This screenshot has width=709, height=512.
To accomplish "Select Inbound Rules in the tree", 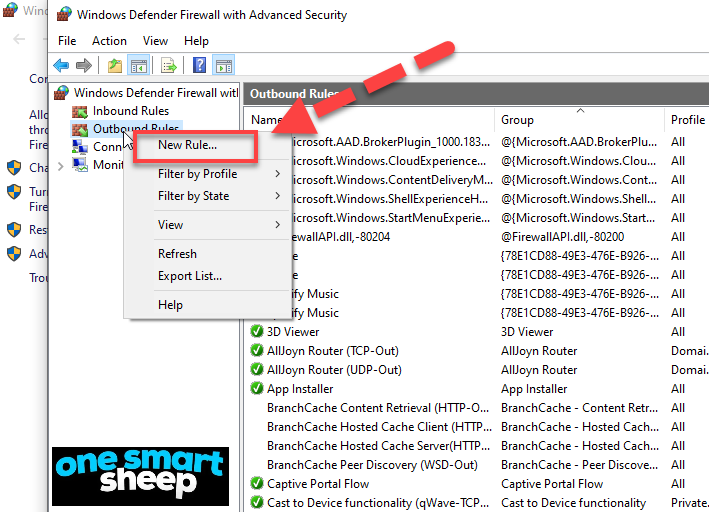I will [131, 111].
